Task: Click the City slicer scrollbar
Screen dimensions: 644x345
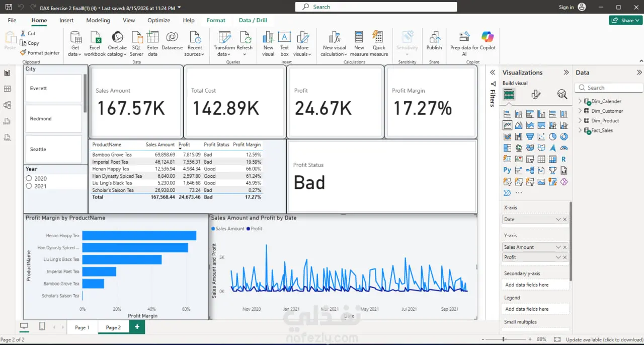Action: 85,93
